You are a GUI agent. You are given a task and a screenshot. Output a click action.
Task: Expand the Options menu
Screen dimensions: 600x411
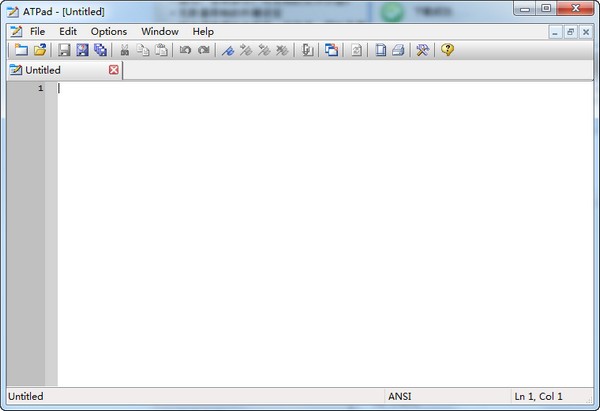pyautogui.click(x=109, y=31)
